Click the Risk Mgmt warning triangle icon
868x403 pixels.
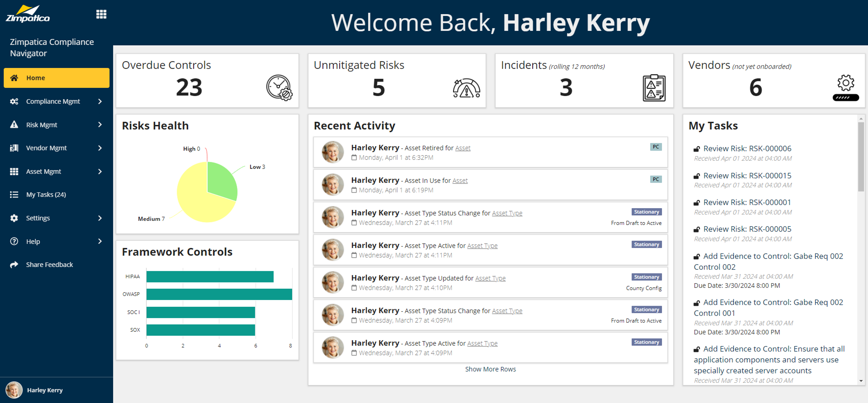[x=14, y=125]
